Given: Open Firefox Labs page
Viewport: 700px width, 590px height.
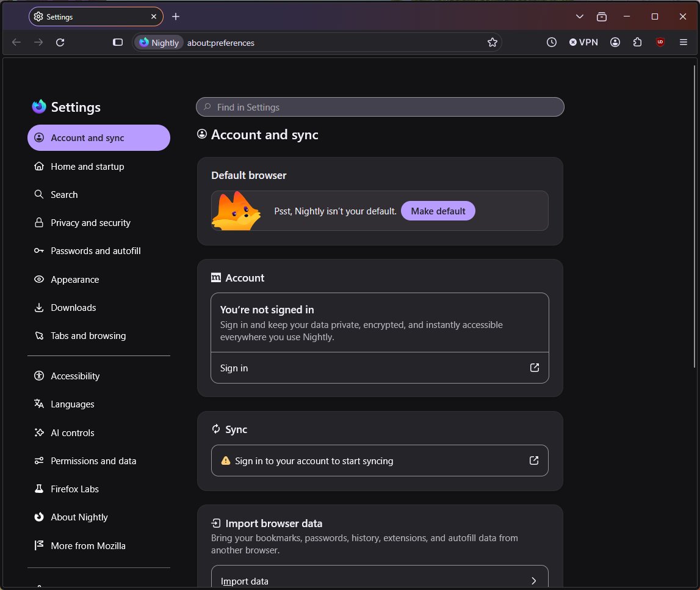Looking at the screenshot, I should click(x=99, y=489).
